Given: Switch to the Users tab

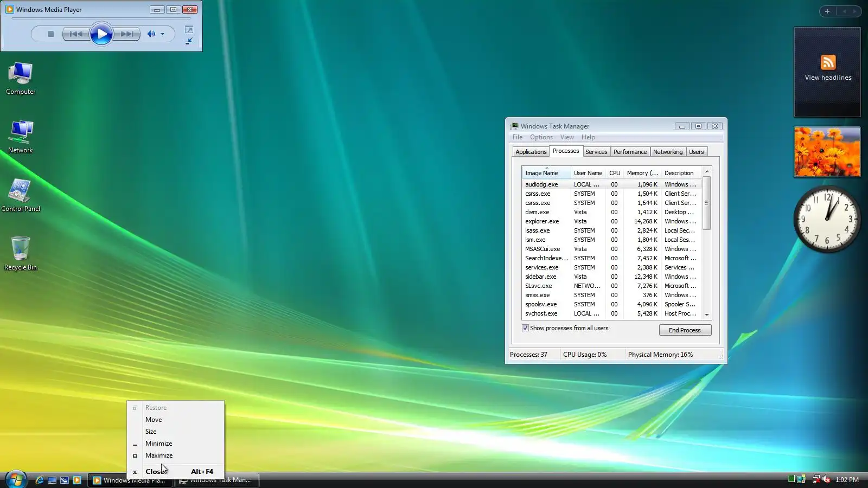Looking at the screenshot, I should (697, 152).
